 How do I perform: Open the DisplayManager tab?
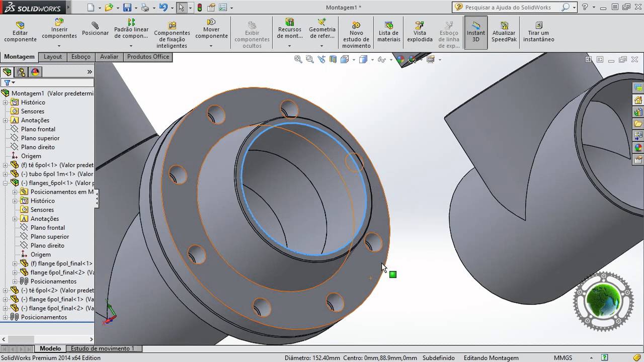pos(35,72)
